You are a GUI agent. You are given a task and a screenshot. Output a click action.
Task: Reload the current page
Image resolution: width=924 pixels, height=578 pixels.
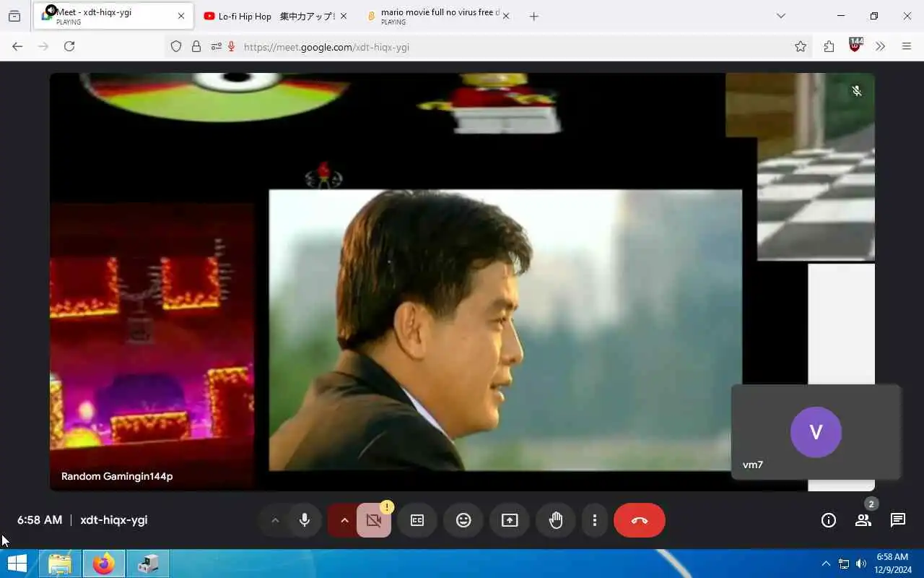click(69, 46)
